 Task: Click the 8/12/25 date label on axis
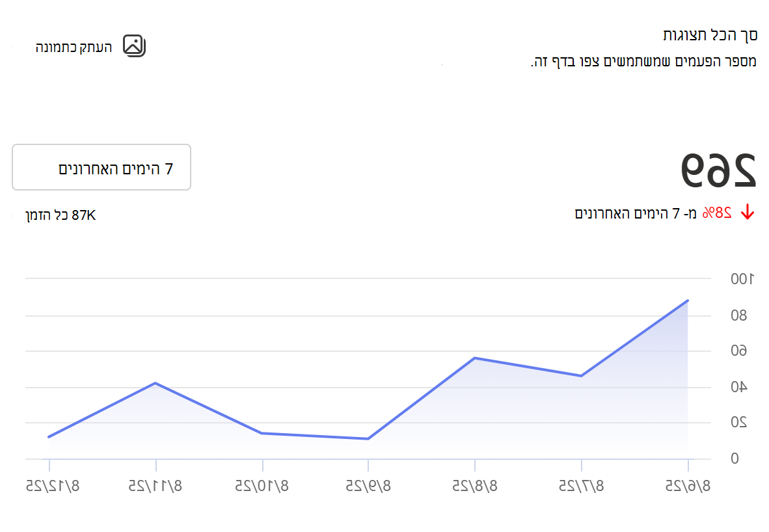coord(53,486)
